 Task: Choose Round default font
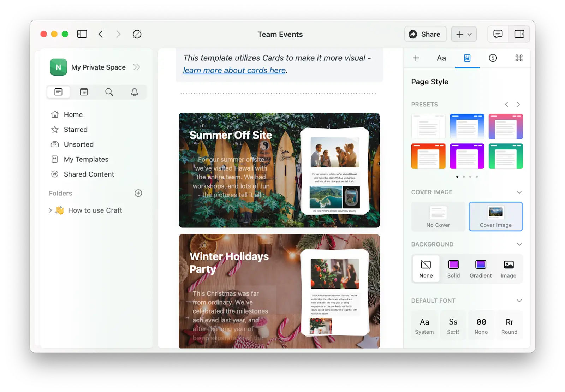509,326
